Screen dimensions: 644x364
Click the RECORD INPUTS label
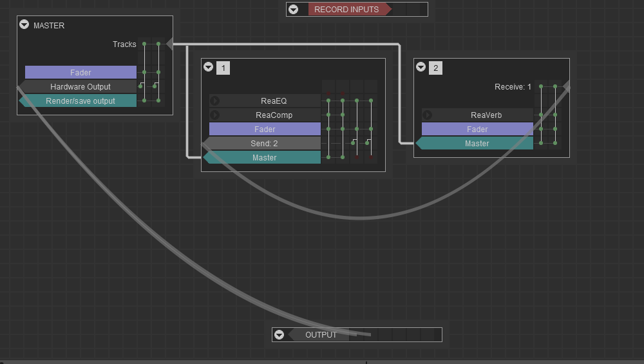[x=346, y=10]
